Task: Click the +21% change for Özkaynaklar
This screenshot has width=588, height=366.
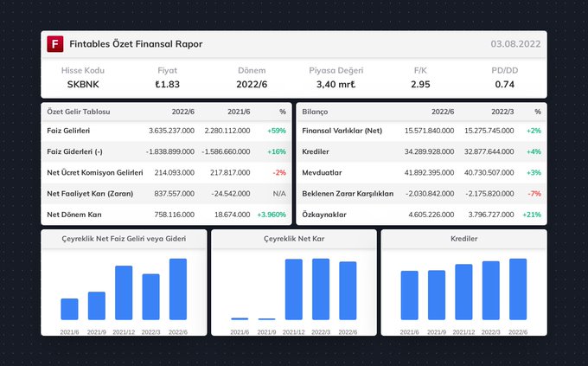Action: (532, 215)
